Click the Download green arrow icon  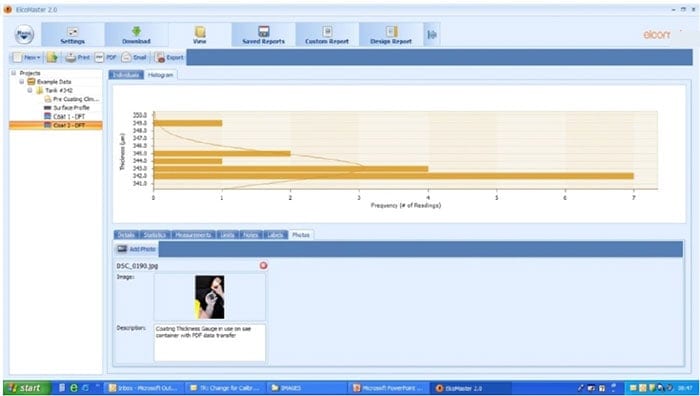coord(136,31)
